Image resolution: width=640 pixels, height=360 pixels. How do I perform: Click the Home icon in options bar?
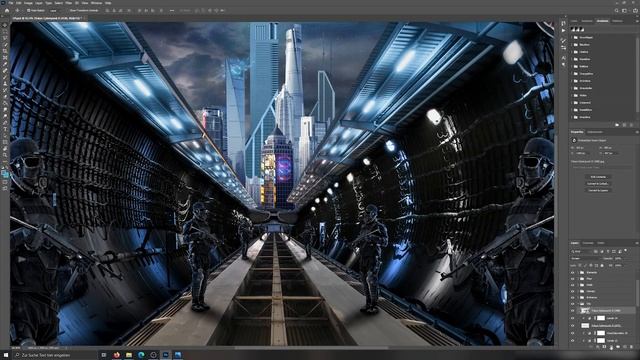coord(7,10)
